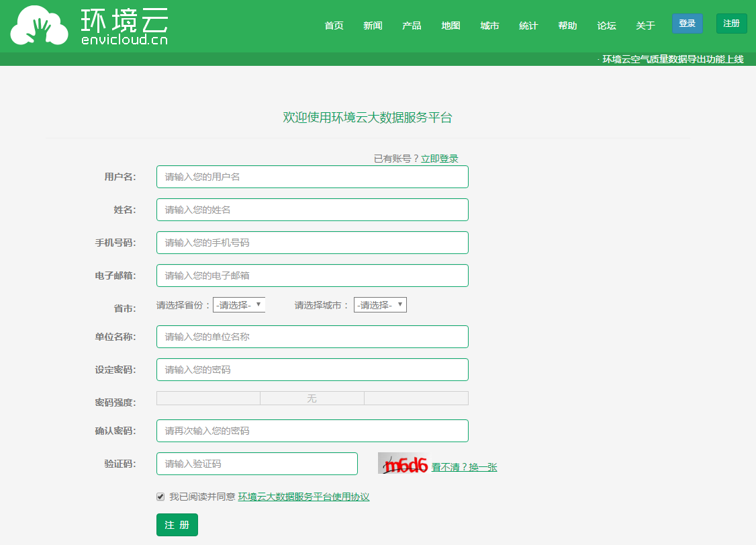Viewport: 756px width, 545px height.
Task: Expand the 请选择城市 dropdown
Action: (x=380, y=304)
